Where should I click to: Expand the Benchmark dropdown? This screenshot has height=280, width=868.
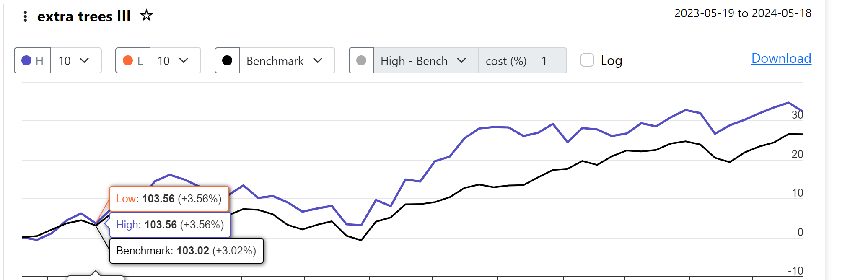[x=287, y=61]
